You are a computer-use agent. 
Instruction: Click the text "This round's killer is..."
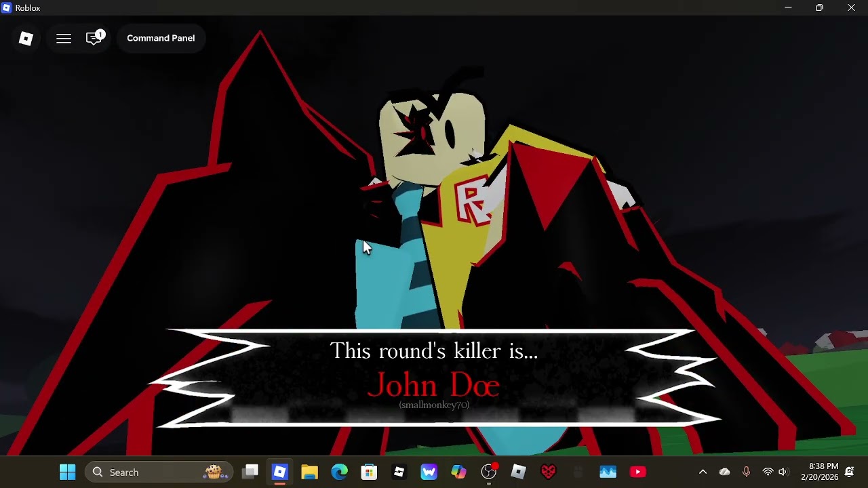434,351
